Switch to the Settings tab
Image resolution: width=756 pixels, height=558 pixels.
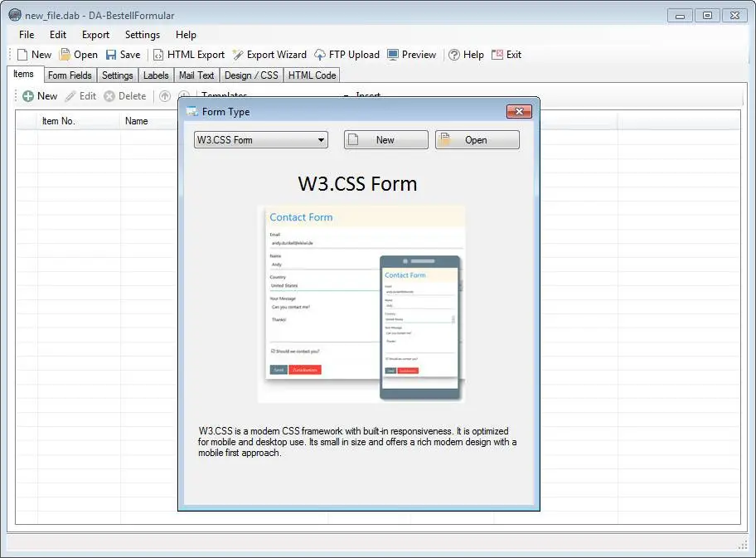117,75
